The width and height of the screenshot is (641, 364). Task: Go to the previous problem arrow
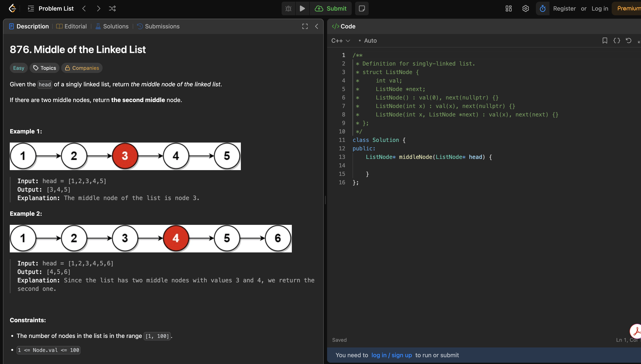click(84, 8)
